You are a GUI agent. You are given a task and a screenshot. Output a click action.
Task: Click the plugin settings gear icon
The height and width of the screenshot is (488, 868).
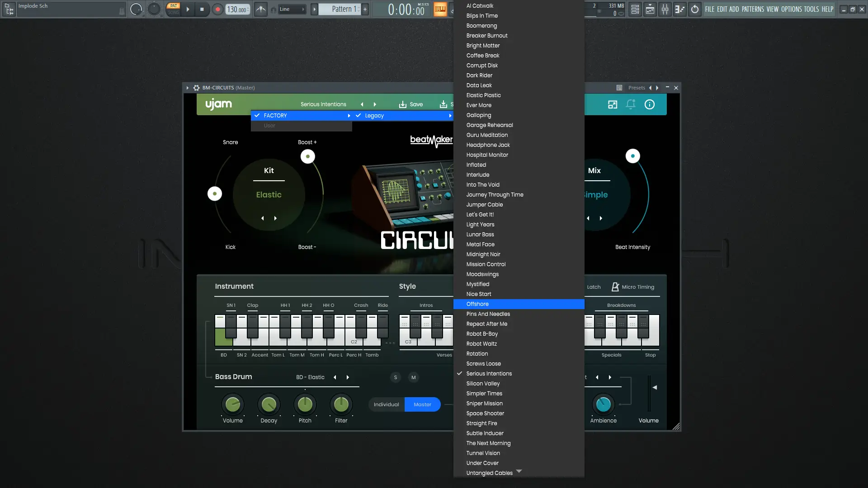pyautogui.click(x=196, y=88)
